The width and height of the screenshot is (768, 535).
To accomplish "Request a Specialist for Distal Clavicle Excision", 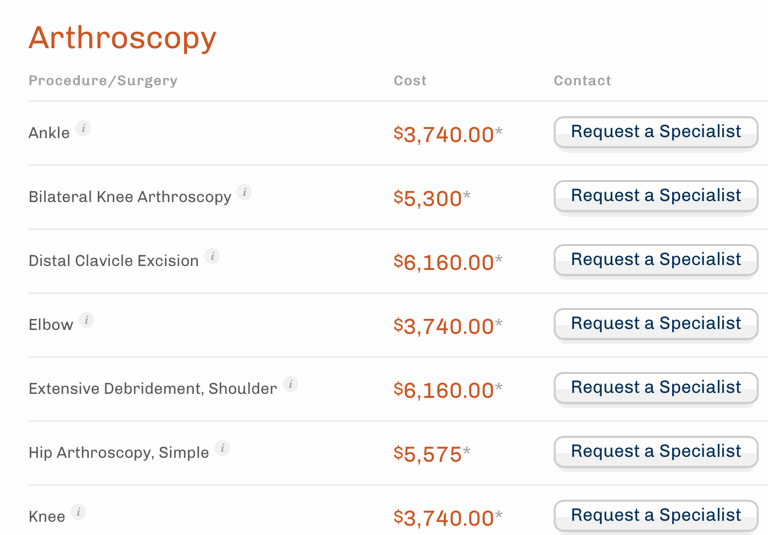I will click(656, 260).
